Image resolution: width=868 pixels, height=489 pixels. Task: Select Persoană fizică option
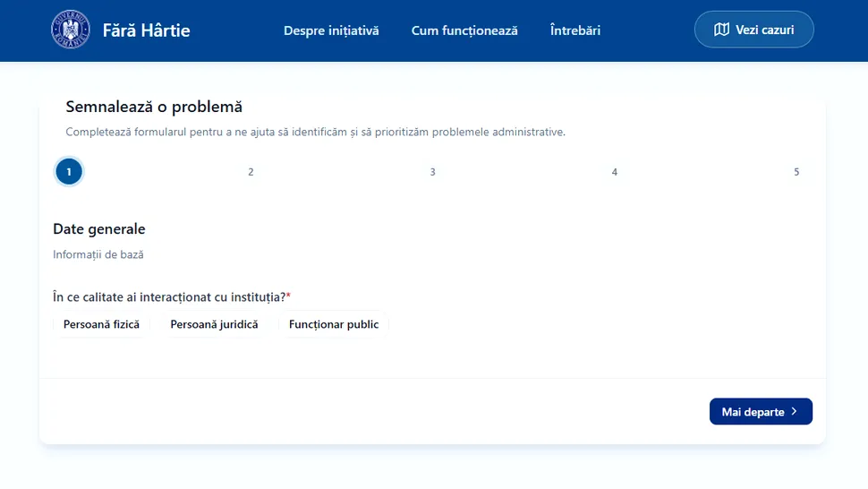pyautogui.click(x=101, y=324)
